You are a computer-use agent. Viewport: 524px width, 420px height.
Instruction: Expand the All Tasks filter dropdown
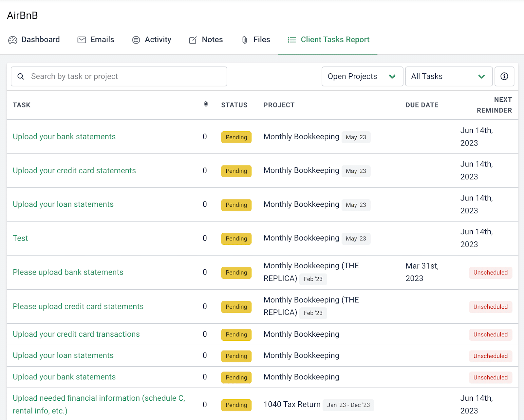click(449, 76)
